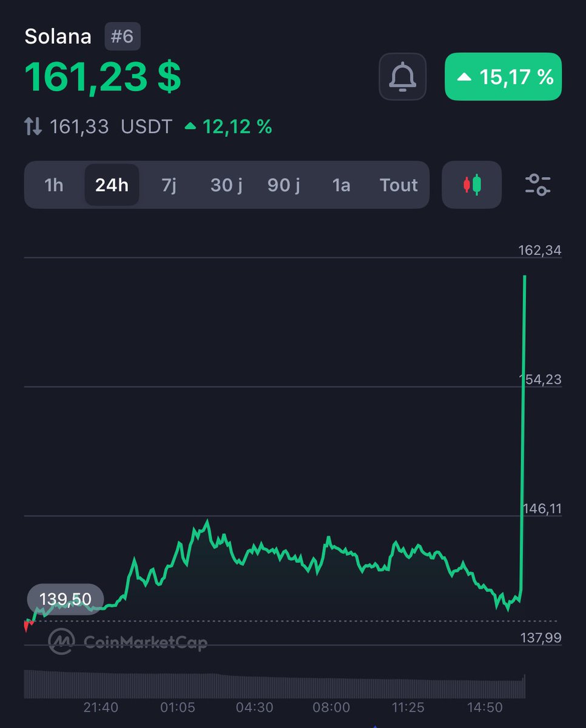This screenshot has width=586, height=728.
Task: Open chart settings sliders icon
Action: point(537,184)
